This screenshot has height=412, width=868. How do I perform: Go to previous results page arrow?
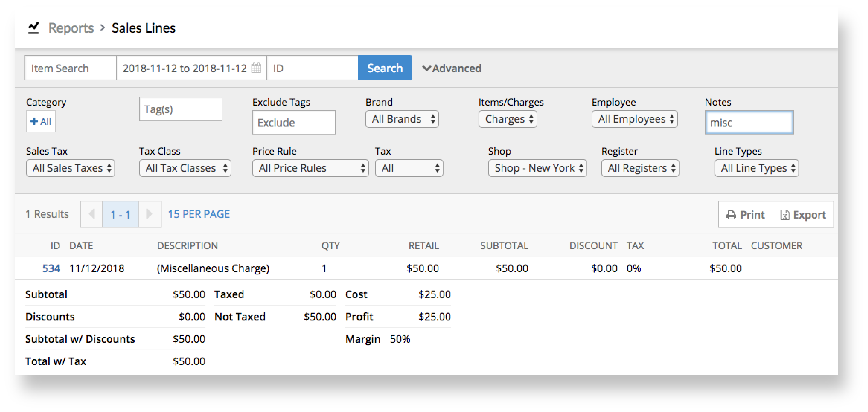[x=92, y=214]
